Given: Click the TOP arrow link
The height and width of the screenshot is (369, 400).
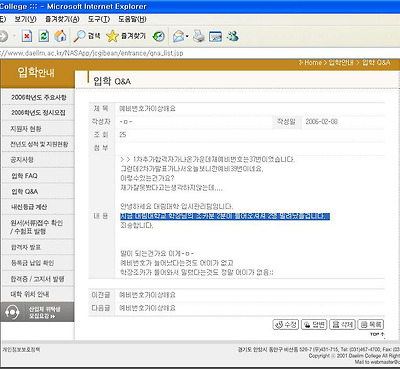Looking at the screenshot, I should [377, 334].
